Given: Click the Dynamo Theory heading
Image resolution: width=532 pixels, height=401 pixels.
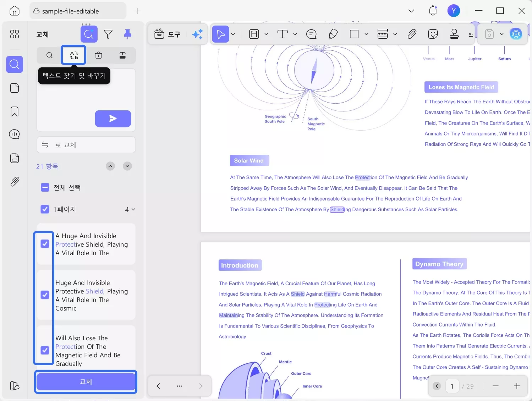Looking at the screenshot, I should coord(439,264).
